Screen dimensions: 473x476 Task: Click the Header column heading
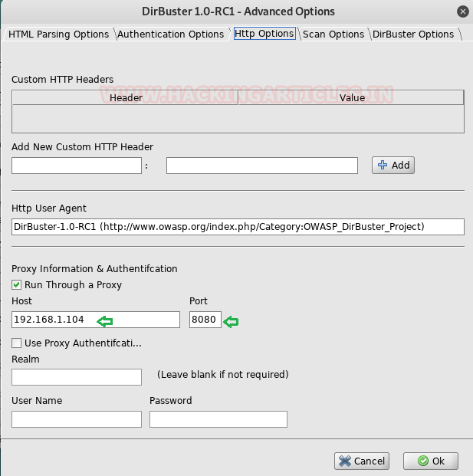click(x=126, y=98)
